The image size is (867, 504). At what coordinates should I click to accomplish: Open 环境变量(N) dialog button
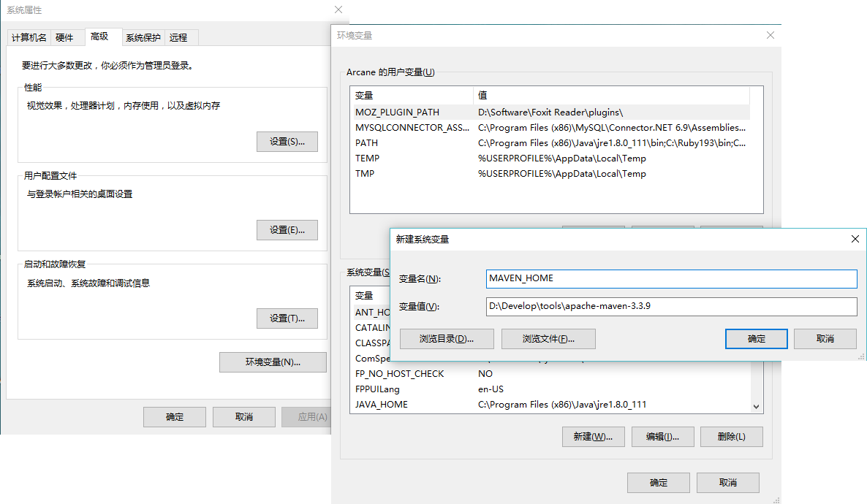[273, 362]
